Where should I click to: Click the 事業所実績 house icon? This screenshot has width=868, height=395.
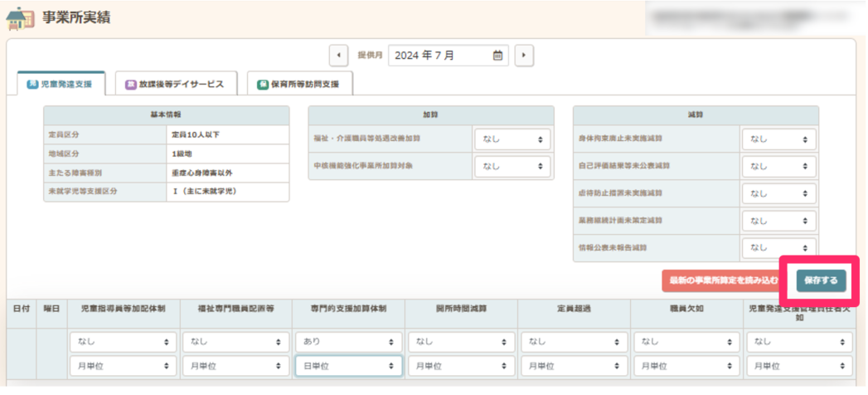(20, 18)
